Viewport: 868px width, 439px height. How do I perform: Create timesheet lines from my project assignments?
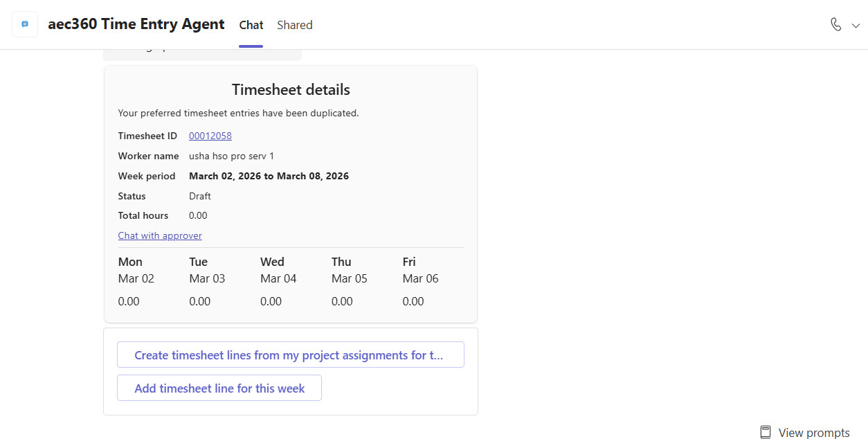point(290,355)
